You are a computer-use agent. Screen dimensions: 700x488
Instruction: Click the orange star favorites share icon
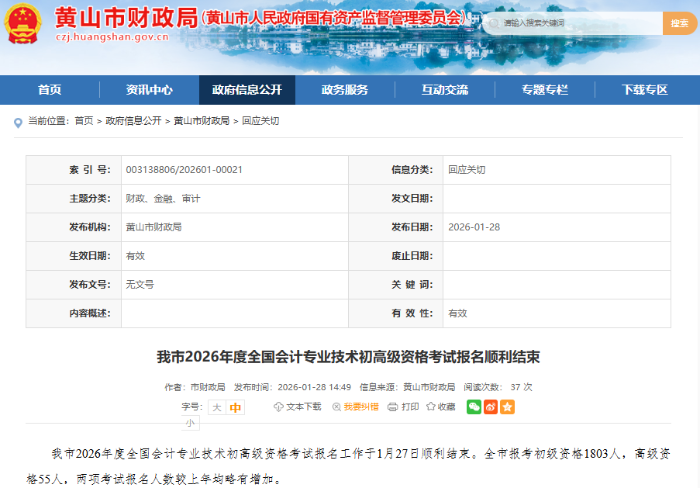(x=508, y=407)
